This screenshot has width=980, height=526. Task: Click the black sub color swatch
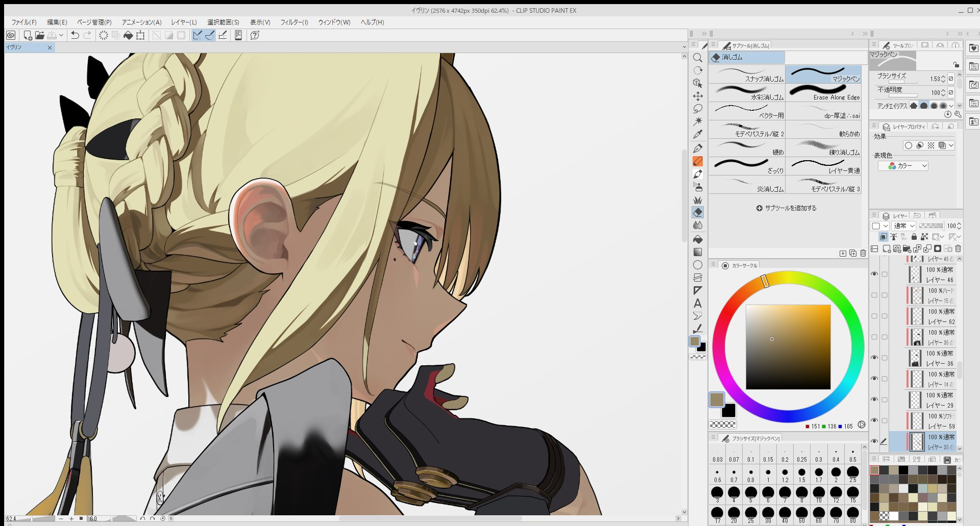[x=729, y=410]
